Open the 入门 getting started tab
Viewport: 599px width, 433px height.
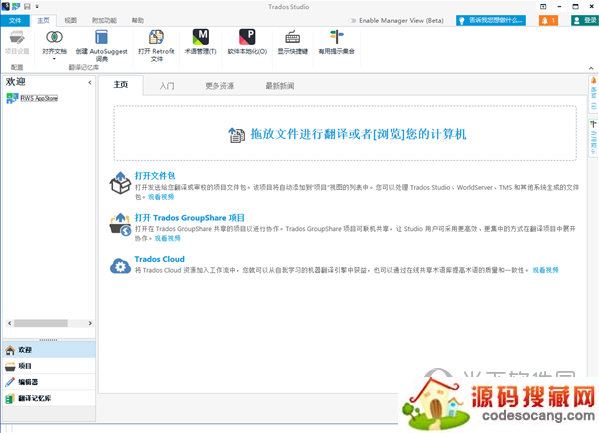(167, 86)
